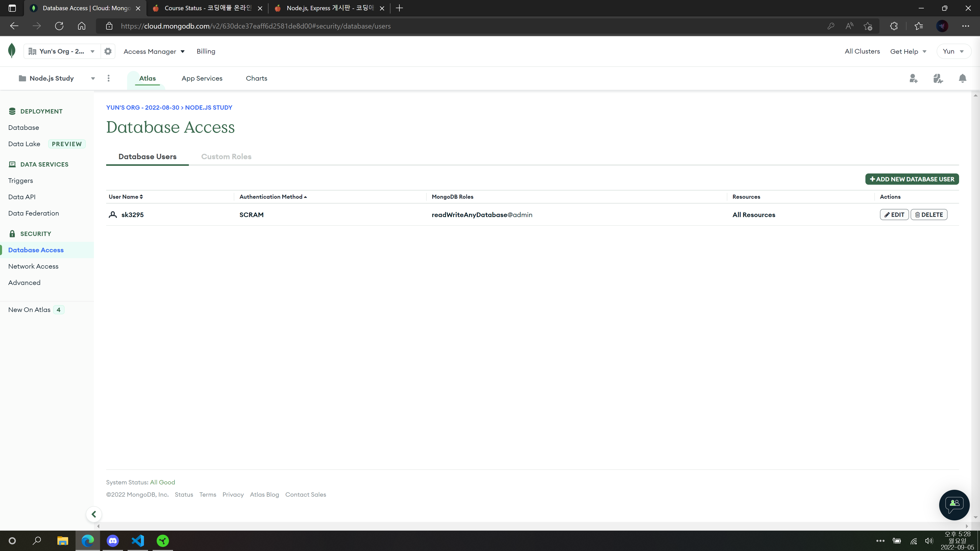
Task: Expand Yun's Org organization dropdown
Action: click(x=62, y=51)
